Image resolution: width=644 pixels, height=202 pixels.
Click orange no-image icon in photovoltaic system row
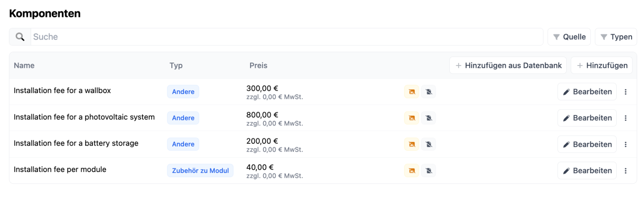click(411, 118)
